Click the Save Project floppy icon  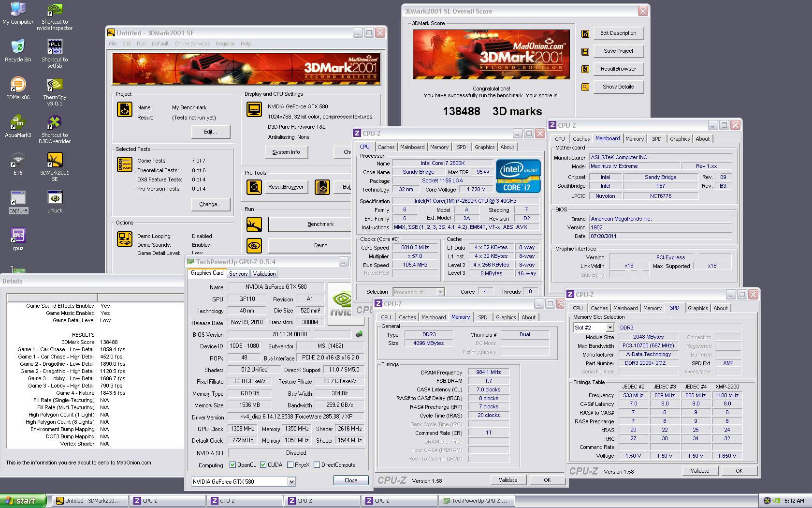[x=585, y=51]
